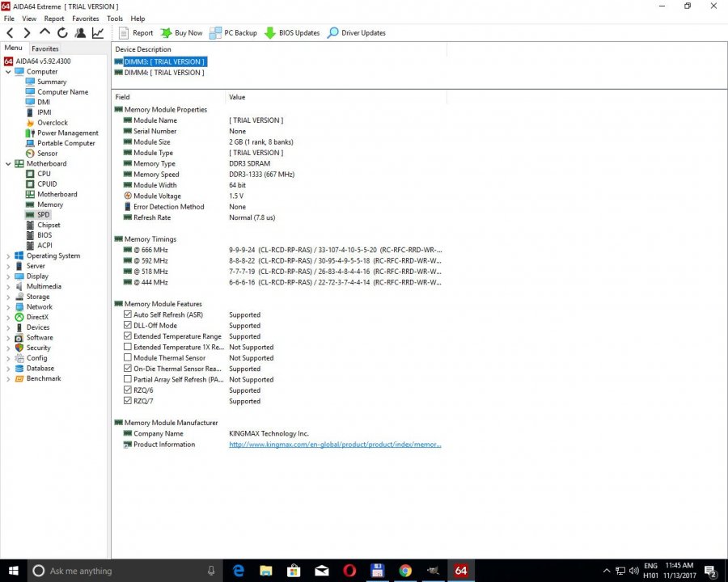Go forward with the right arrow icon
Image resolution: width=728 pixels, height=582 pixels.
click(x=27, y=33)
